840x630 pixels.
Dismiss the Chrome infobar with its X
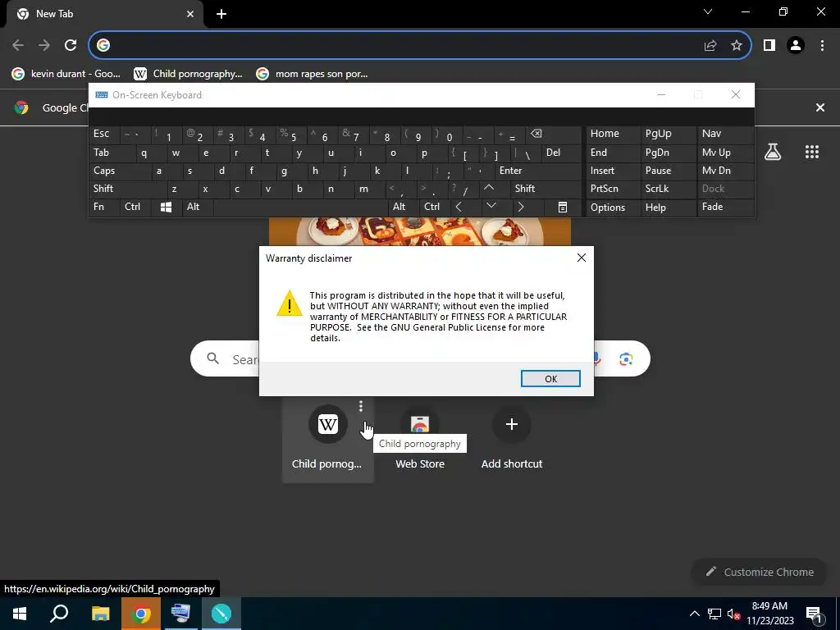[819, 107]
